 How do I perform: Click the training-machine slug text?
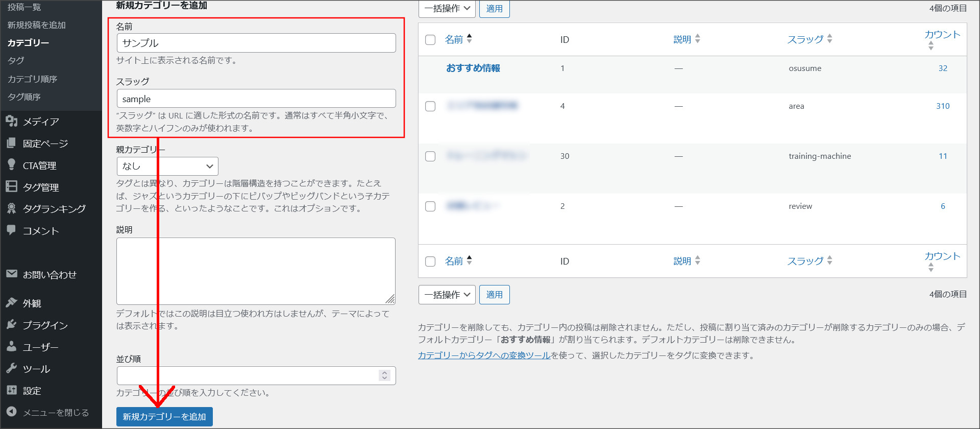820,156
